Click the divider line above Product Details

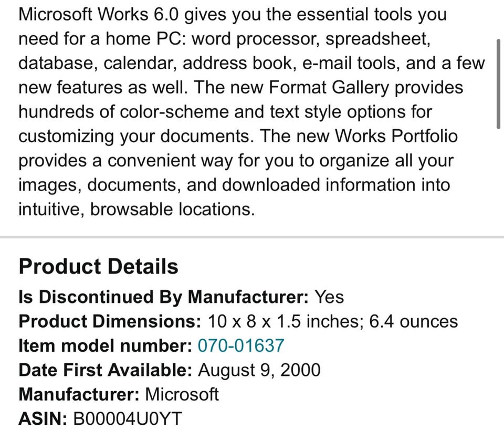(252, 237)
